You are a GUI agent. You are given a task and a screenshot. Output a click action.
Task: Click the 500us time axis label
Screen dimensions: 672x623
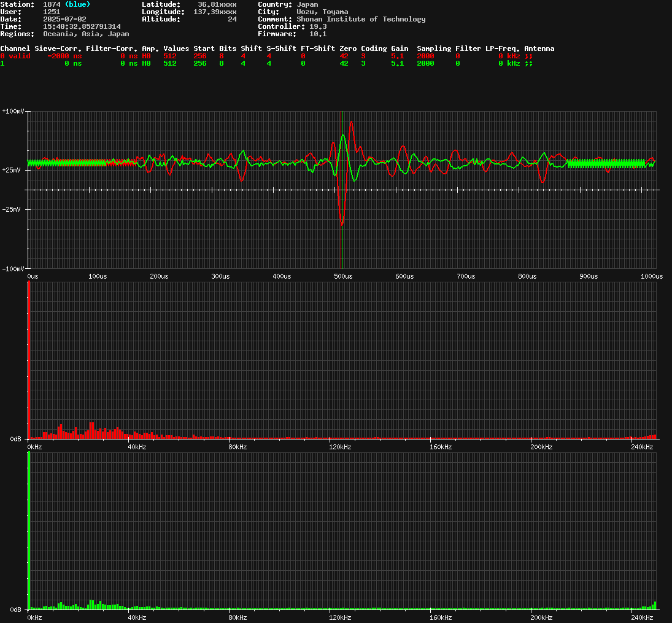[x=343, y=276]
